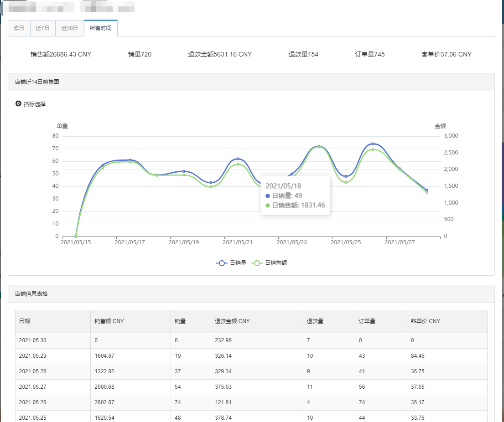The width and height of the screenshot is (504, 422).
Task: Click the 店铺近14日销售图 panel header
Action: (x=37, y=82)
